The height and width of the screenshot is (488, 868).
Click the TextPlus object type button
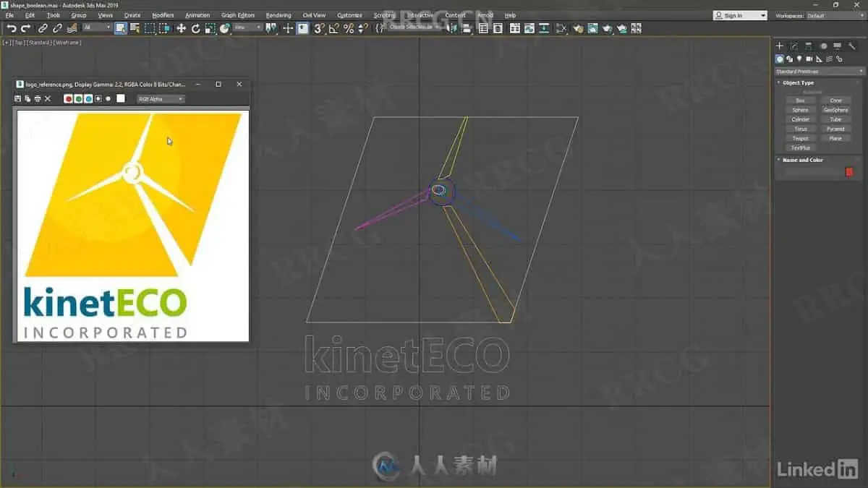pyautogui.click(x=800, y=147)
